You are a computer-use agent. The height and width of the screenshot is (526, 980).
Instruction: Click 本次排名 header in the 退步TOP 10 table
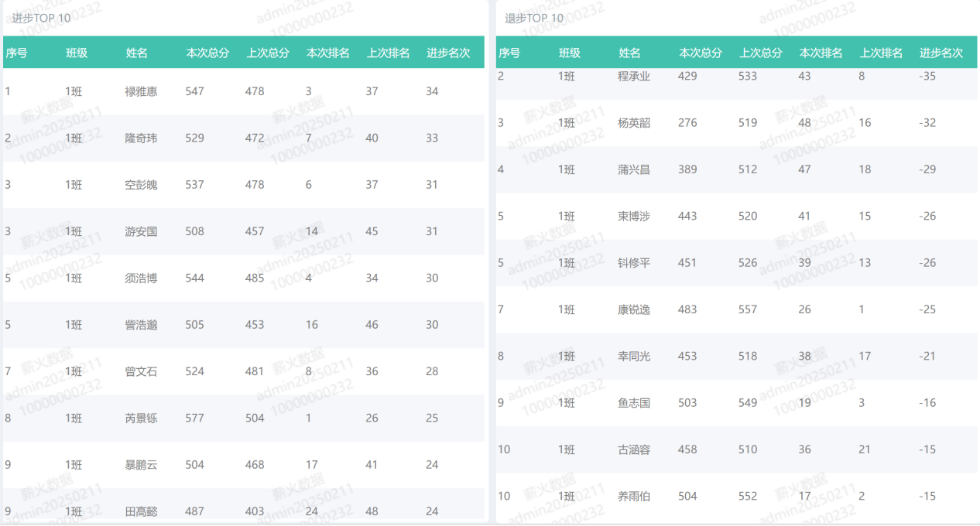[x=821, y=53]
